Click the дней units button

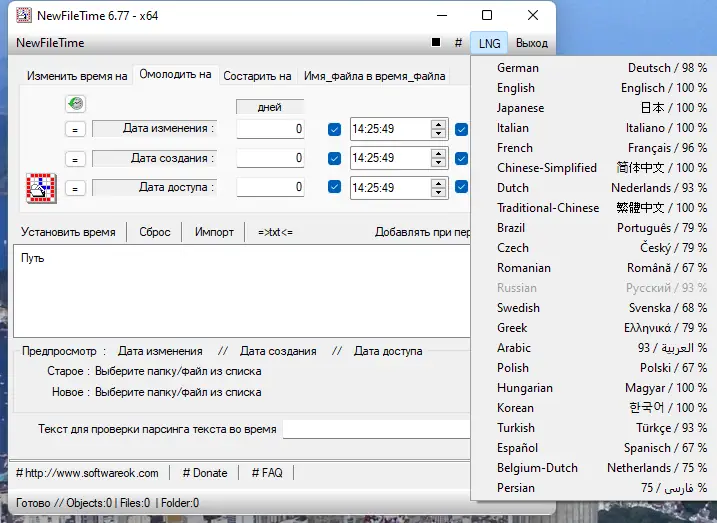click(270, 107)
